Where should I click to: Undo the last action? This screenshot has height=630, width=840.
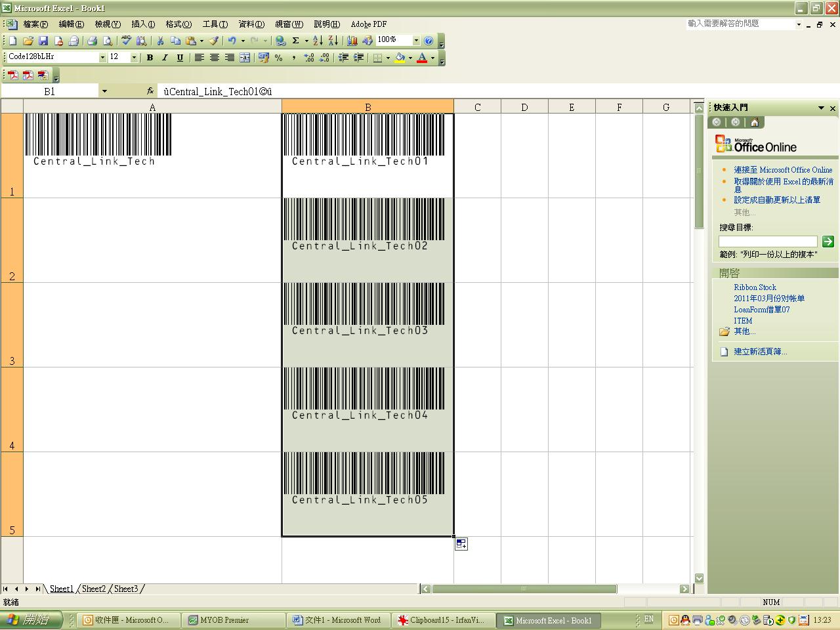coord(232,41)
